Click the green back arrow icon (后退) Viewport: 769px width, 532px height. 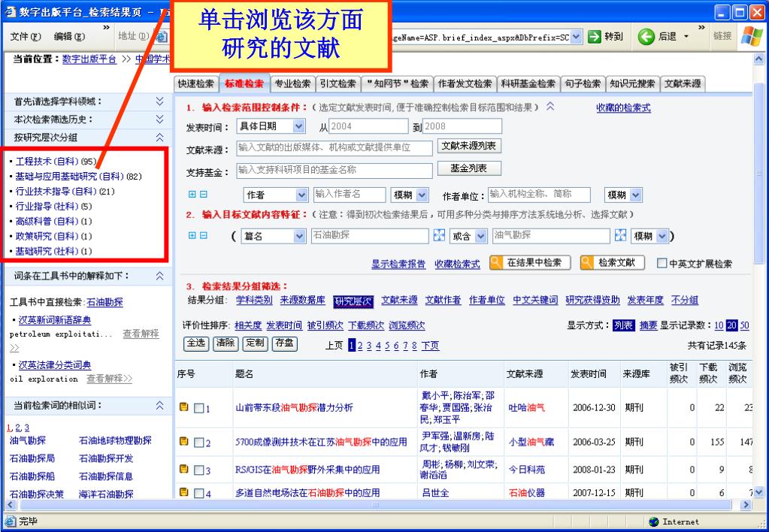pyautogui.click(x=646, y=36)
